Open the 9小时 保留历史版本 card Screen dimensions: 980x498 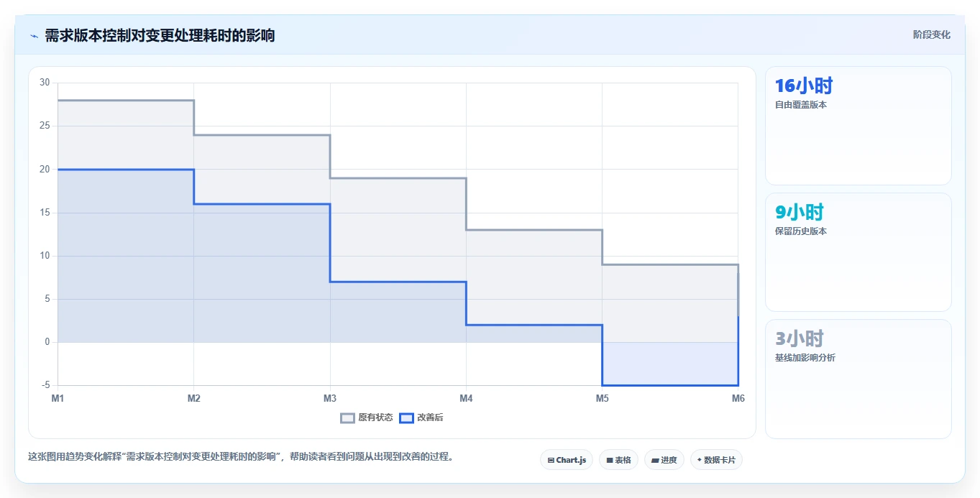pyautogui.click(x=858, y=252)
